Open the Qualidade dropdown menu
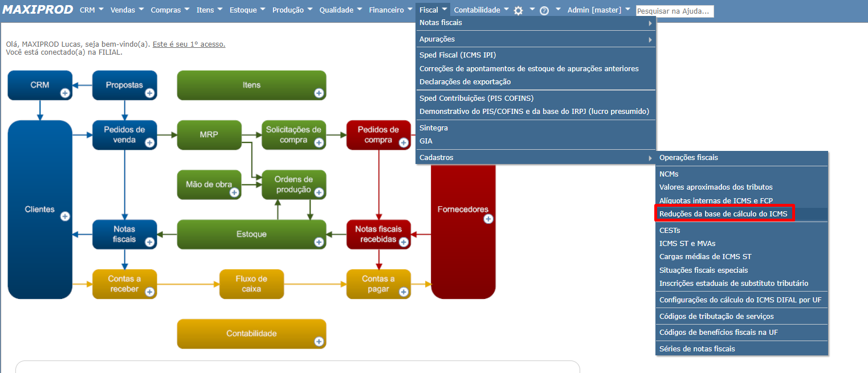The height and width of the screenshot is (373, 868). pos(341,10)
